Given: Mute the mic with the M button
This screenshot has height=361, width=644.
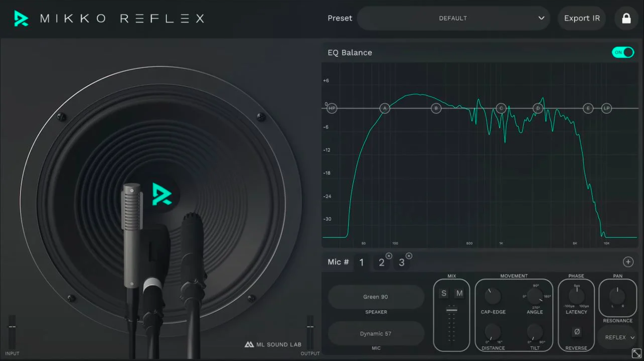Looking at the screenshot, I should (x=459, y=293).
